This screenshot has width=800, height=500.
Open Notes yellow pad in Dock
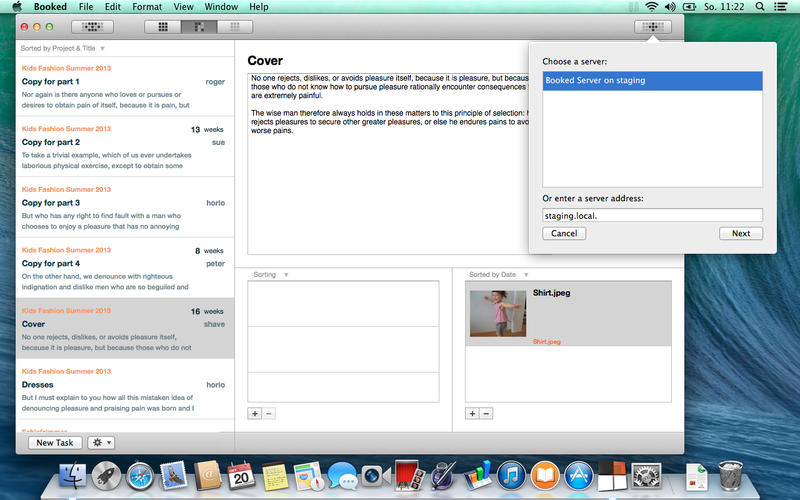tap(274, 477)
